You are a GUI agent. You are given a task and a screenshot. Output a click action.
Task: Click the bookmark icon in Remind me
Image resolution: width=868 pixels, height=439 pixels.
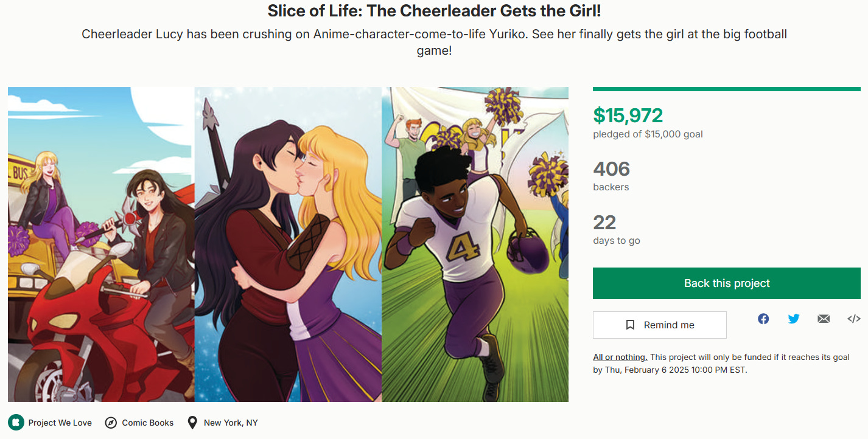631,325
